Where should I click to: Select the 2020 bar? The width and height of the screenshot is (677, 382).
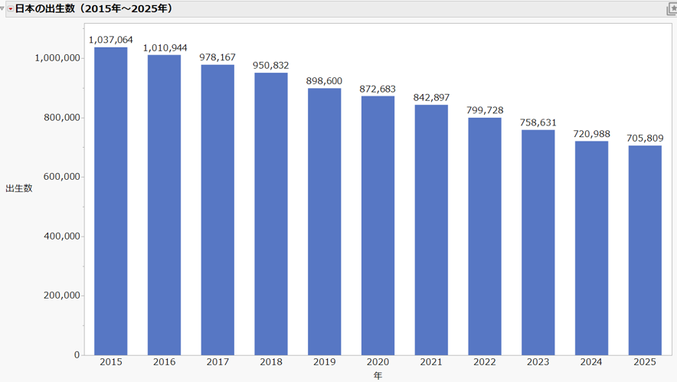(378, 226)
